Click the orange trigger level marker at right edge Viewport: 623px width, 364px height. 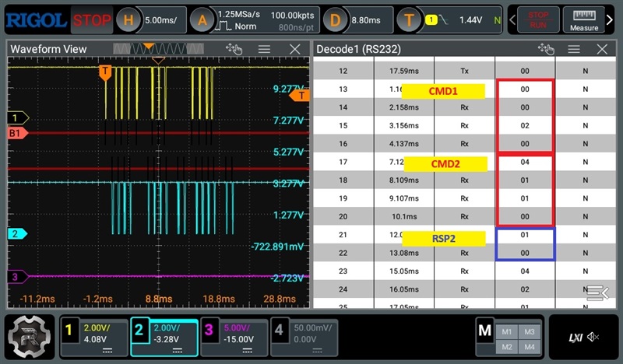tap(300, 96)
